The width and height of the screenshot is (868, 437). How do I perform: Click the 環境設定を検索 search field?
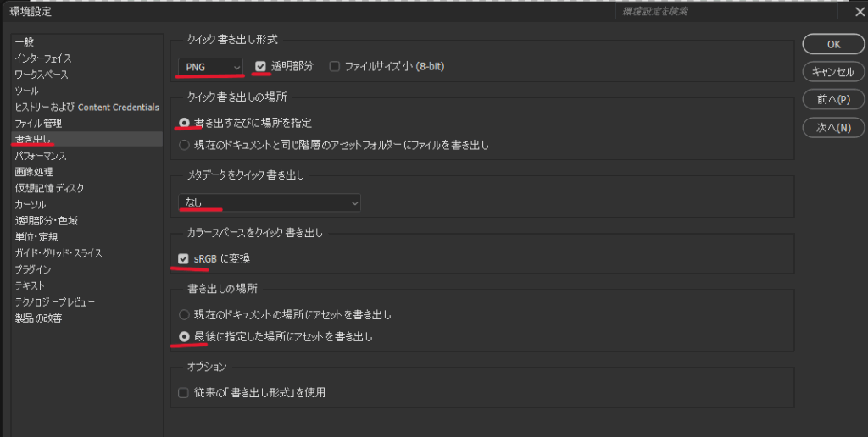[716, 11]
